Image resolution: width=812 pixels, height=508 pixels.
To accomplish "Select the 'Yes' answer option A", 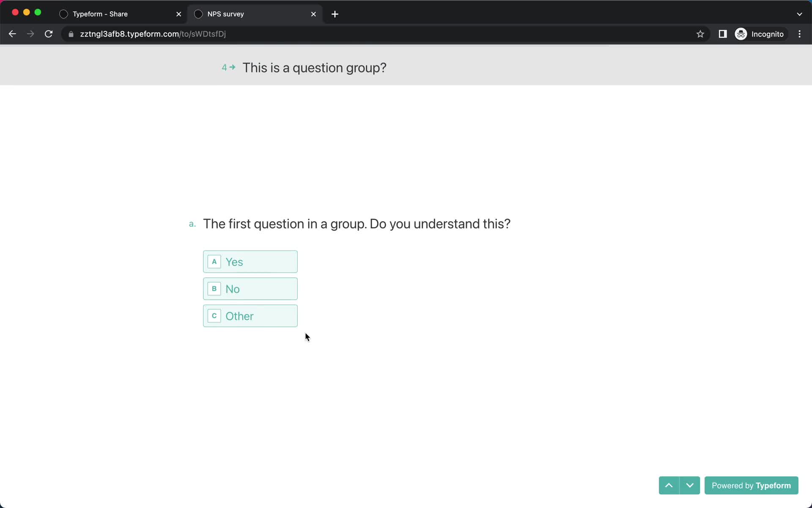I will 250,262.
